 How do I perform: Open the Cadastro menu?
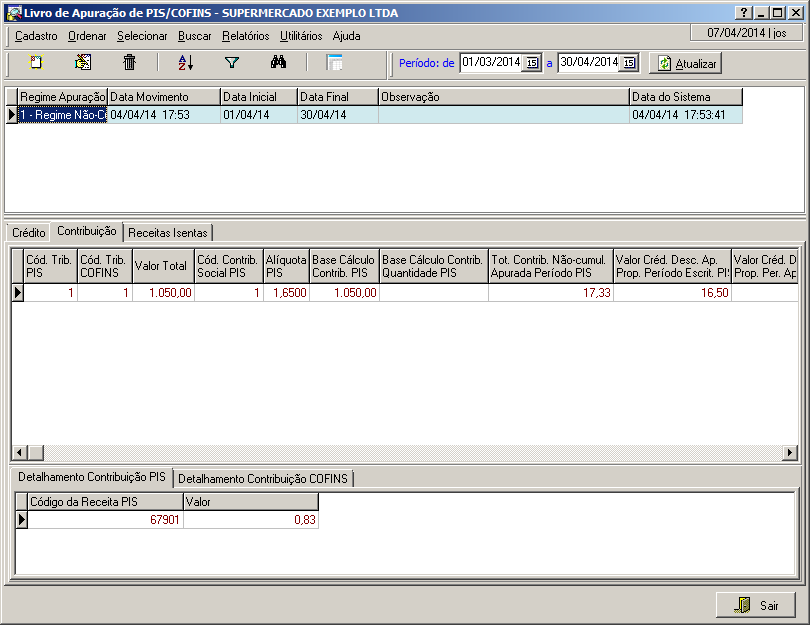[36, 36]
